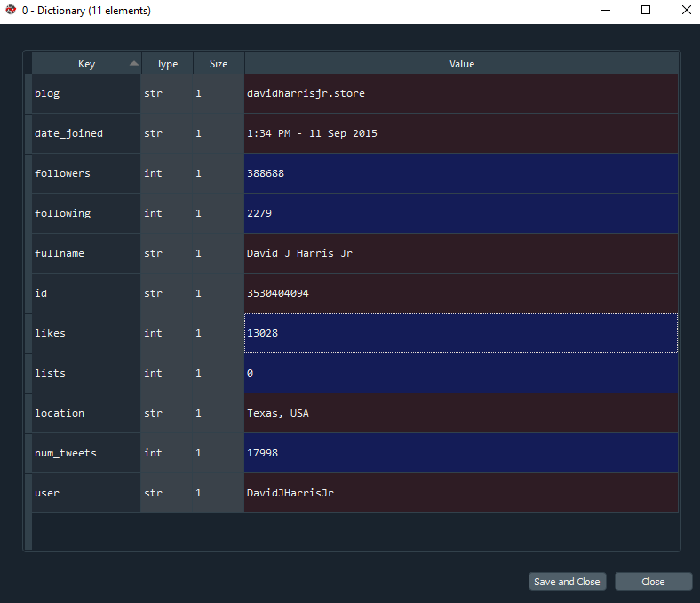The image size is (700, 603).
Task: Click value '1:34 PM - 11 Sep 2015'
Action: tap(461, 133)
